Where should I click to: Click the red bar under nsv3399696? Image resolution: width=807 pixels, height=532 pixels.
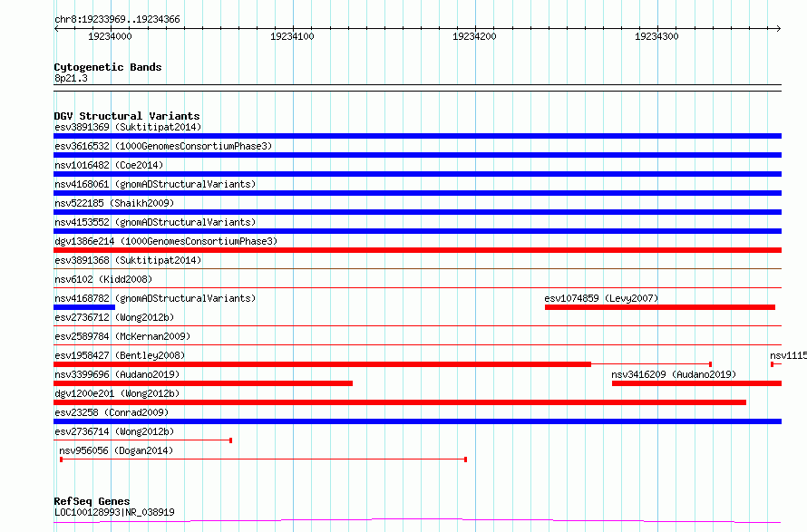(x=203, y=383)
